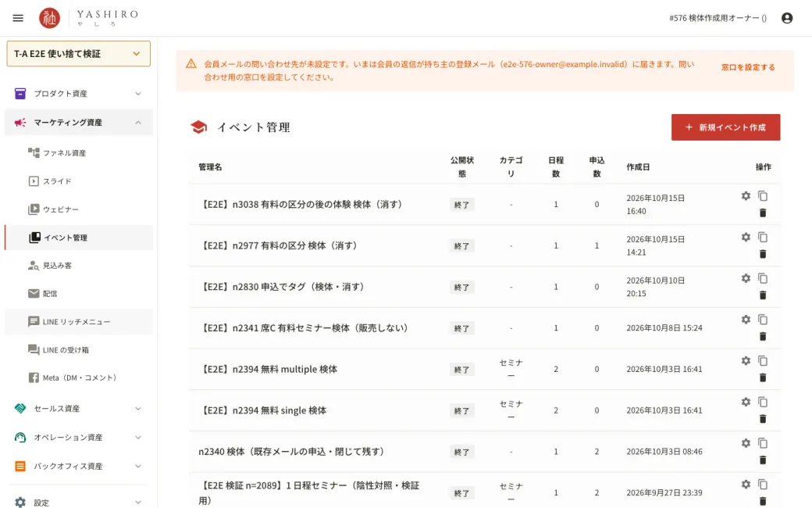This screenshot has width=812, height=508.
Task: Expand the セールス資産 section
Action: (x=79, y=409)
